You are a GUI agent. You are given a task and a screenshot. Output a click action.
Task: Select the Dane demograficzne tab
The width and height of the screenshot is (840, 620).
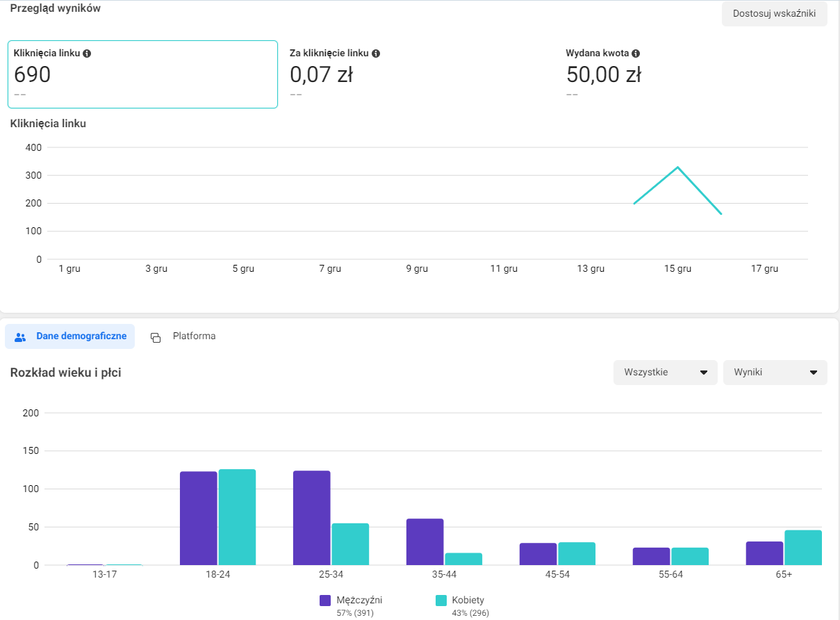pyautogui.click(x=81, y=336)
